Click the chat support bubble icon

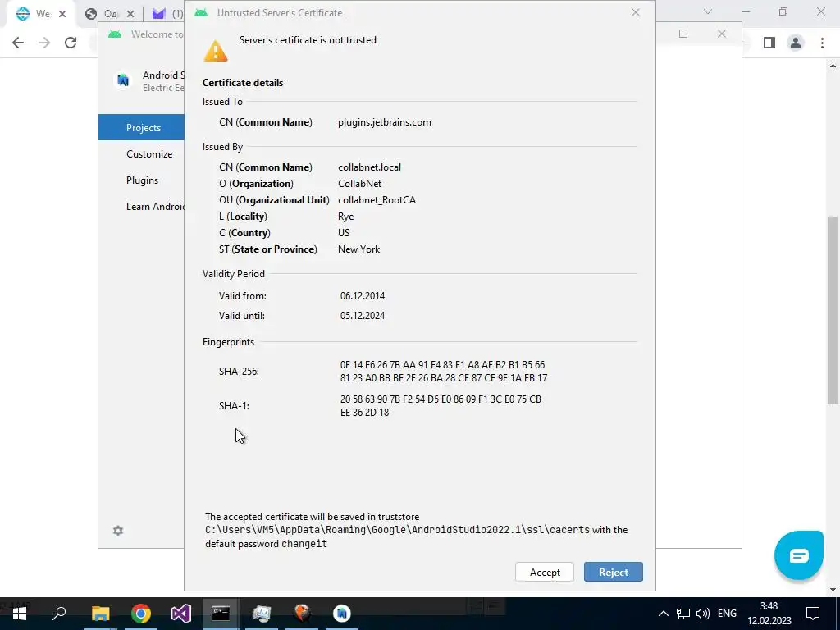(x=798, y=555)
